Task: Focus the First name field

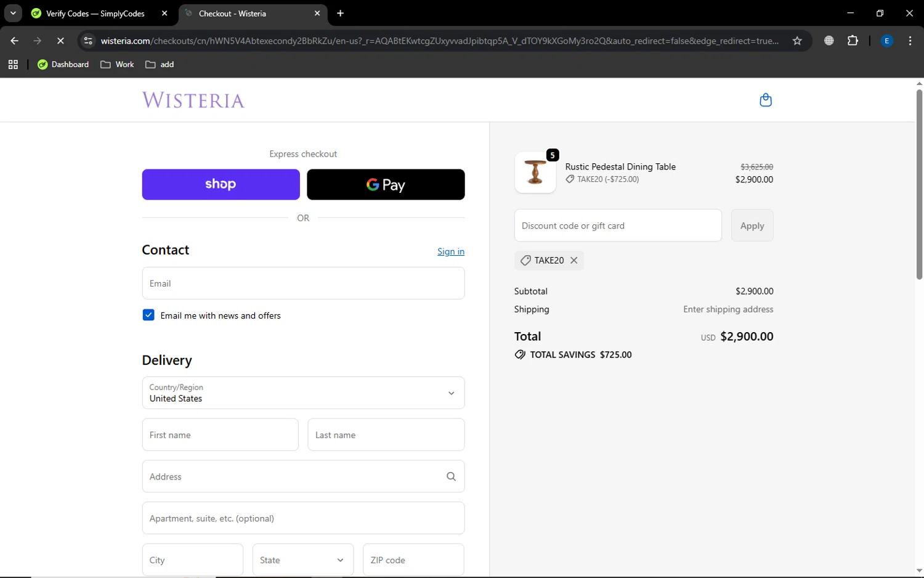Action: [220, 434]
